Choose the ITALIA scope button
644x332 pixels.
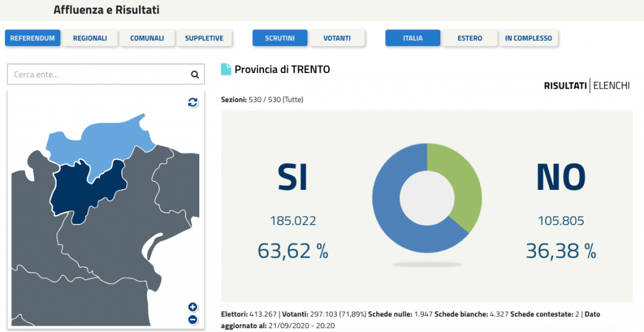(x=413, y=38)
